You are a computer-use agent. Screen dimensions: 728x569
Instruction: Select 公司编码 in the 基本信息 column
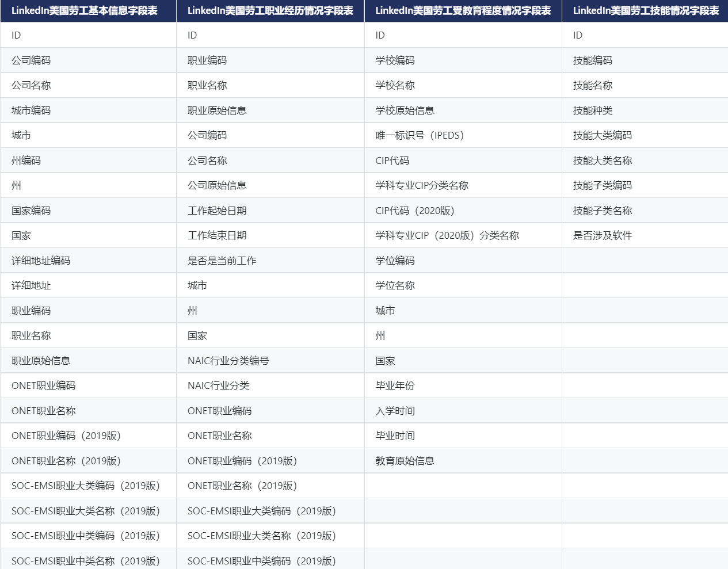point(88,60)
